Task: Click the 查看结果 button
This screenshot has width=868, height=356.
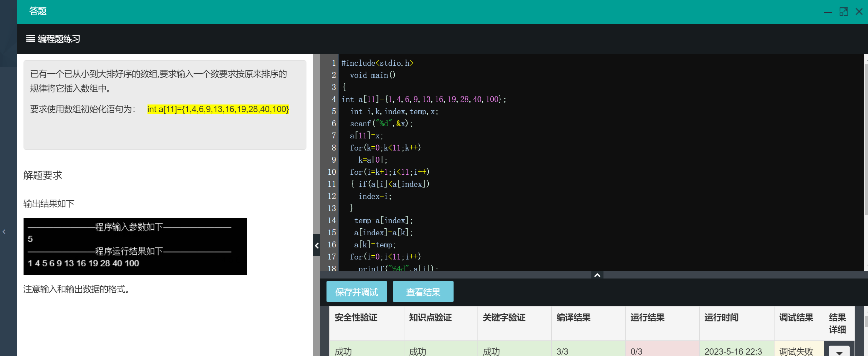Action: point(423,292)
